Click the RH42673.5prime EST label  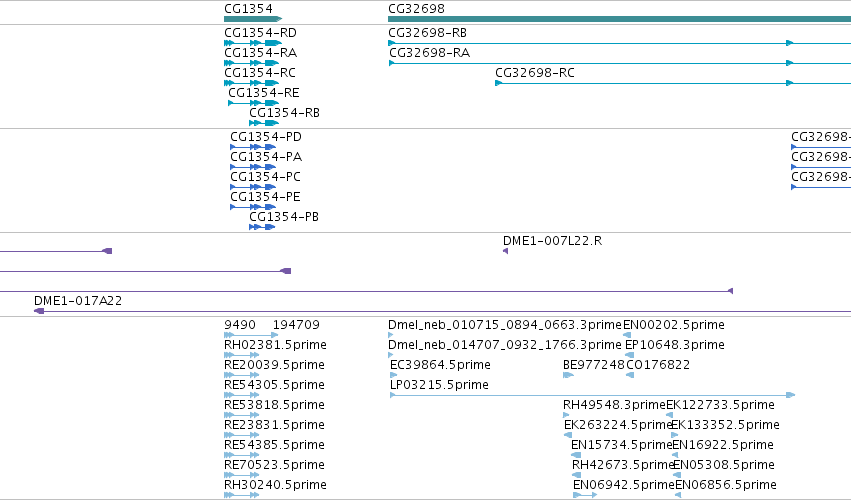tap(623, 465)
